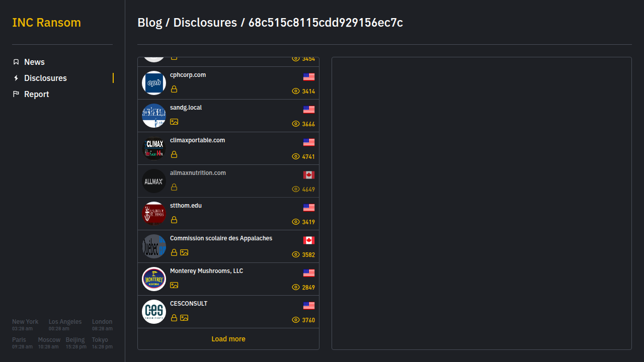Click the climaxportable.com logo thumbnail
Image resolution: width=644 pixels, height=362 pixels.
[154, 148]
